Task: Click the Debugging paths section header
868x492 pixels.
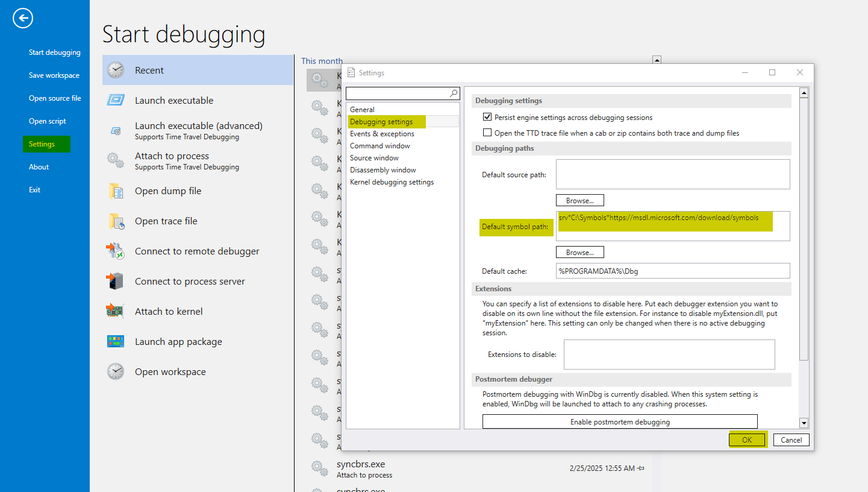Action: (x=631, y=148)
